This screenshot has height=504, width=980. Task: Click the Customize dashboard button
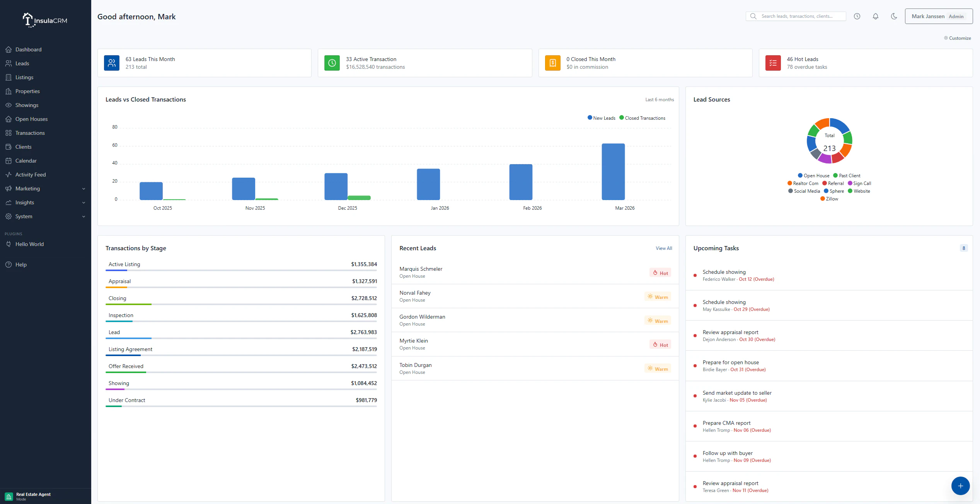(957, 38)
